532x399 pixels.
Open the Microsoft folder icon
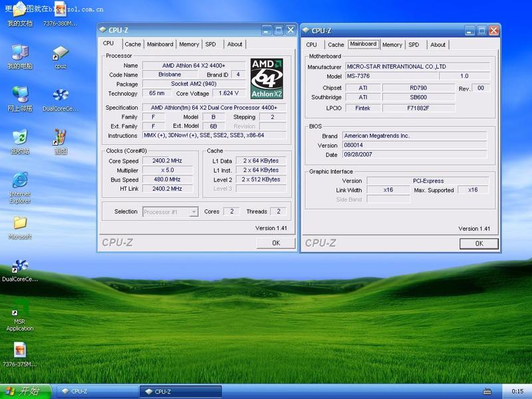pos(20,223)
